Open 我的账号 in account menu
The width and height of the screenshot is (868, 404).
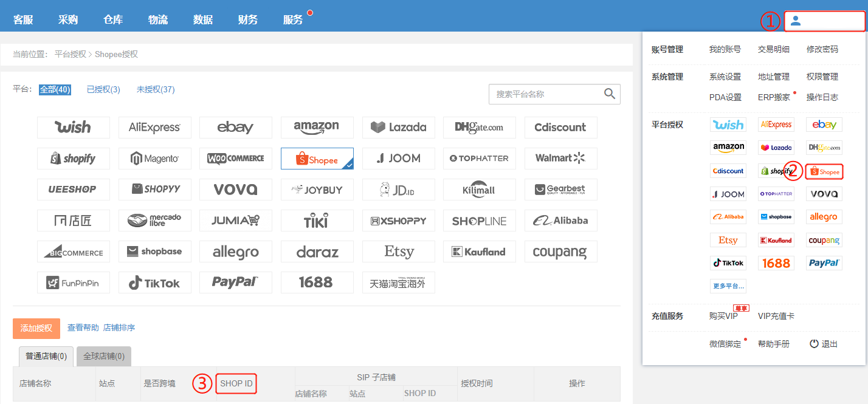click(725, 49)
